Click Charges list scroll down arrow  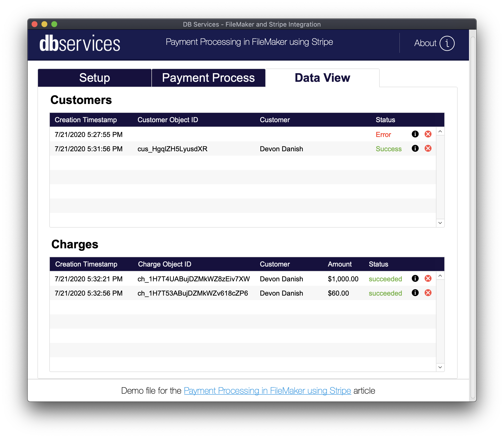tap(440, 367)
